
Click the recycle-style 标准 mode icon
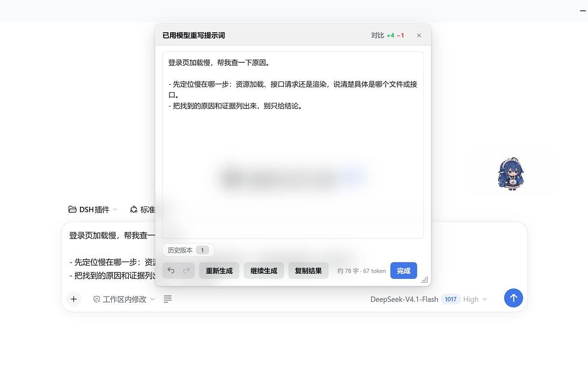[x=134, y=210]
